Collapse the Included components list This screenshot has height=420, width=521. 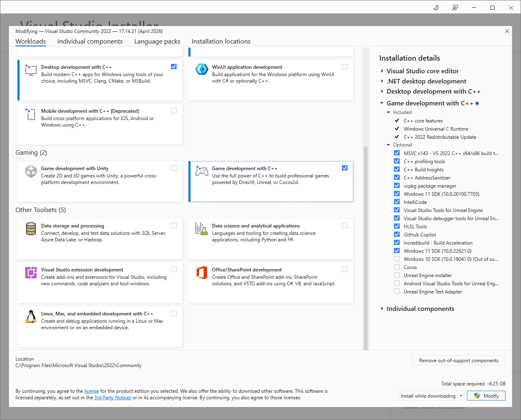pyautogui.click(x=388, y=112)
